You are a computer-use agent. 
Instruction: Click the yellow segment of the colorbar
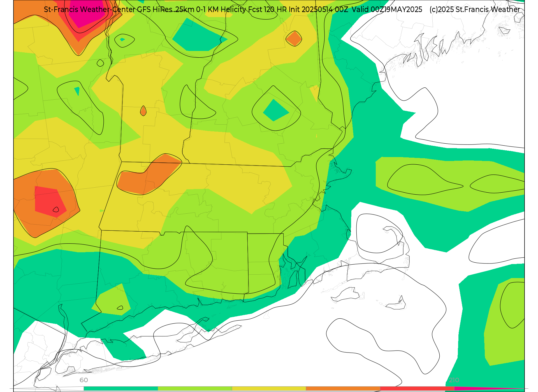point(269,388)
